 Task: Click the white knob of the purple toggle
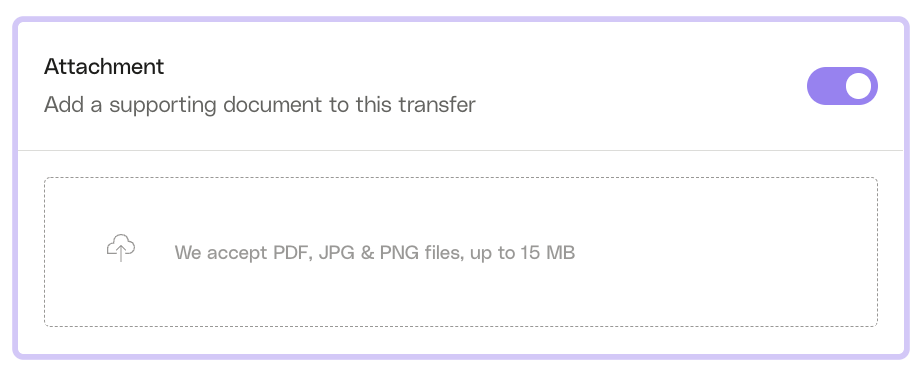(x=859, y=86)
